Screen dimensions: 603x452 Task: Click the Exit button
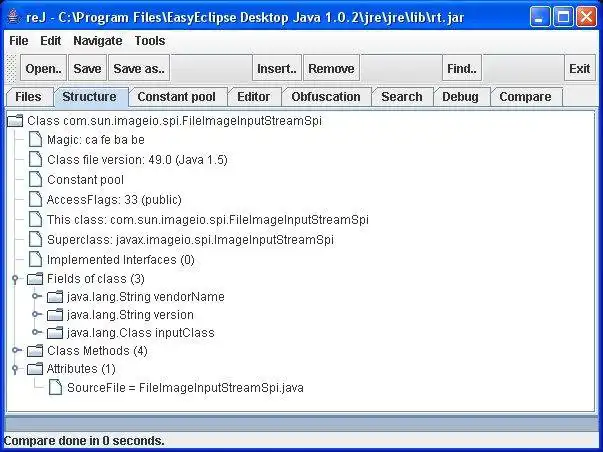[x=580, y=68]
